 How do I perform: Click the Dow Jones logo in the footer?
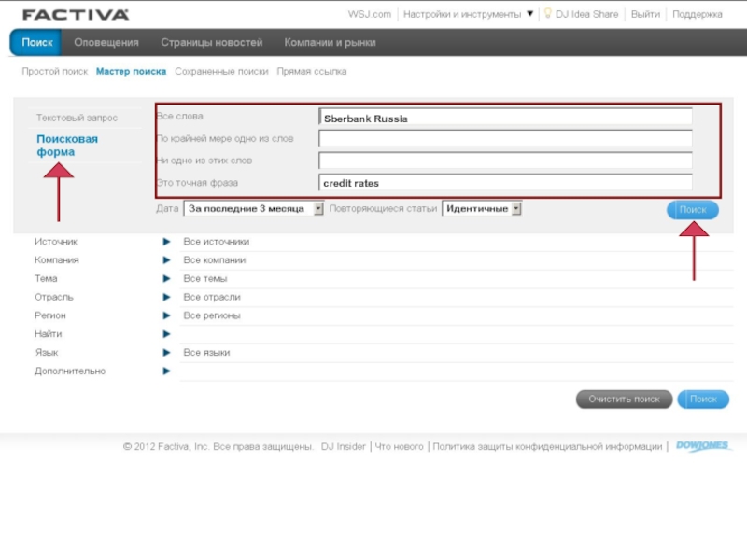(702, 446)
